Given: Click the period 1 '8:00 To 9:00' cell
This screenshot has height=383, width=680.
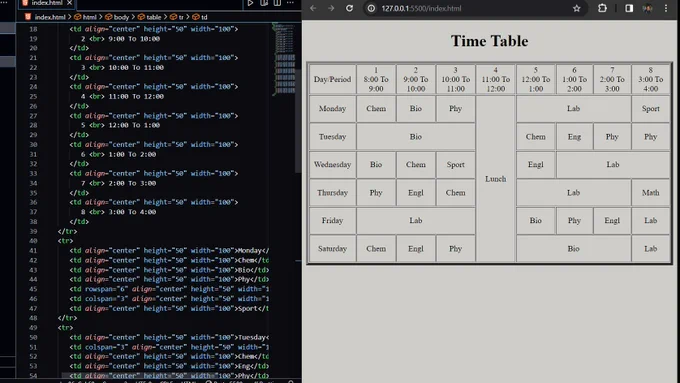Looking at the screenshot, I should pyautogui.click(x=376, y=79).
